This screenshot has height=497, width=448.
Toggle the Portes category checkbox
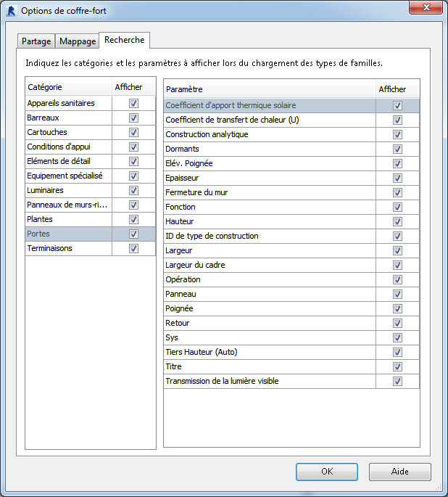[x=133, y=234]
